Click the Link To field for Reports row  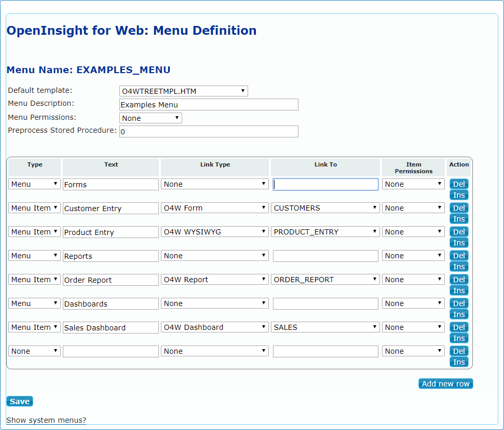(325, 256)
